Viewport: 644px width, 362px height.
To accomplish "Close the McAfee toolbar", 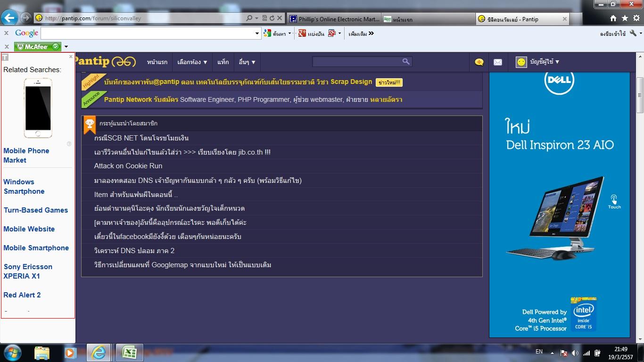I will 7,46.
